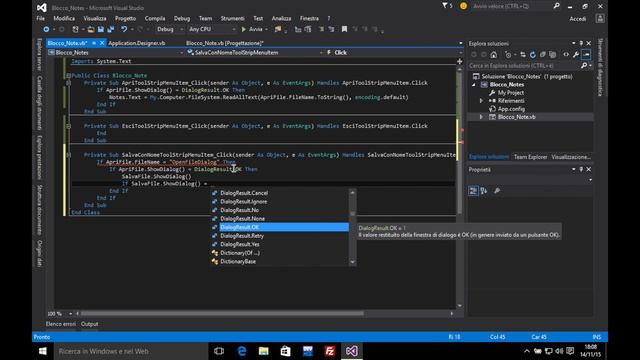This screenshot has width=640, height=360.
Task: Click the Save file toolbar icon
Action: tap(101, 29)
